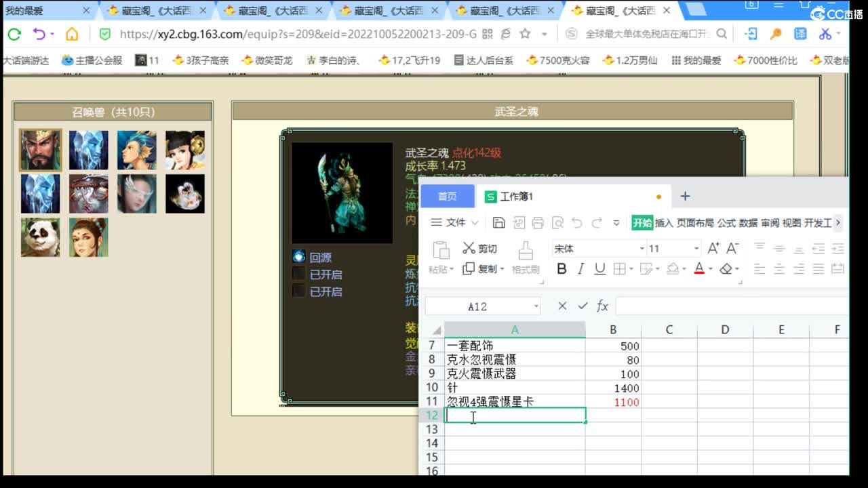Screen dimensions: 868x488
Task: Click the browser home icon
Action: 72,34
